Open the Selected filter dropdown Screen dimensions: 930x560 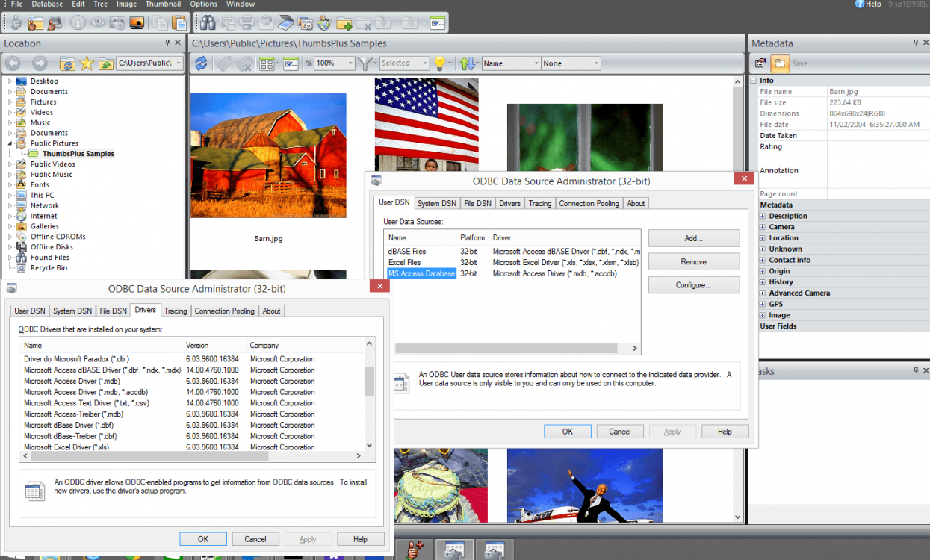click(404, 63)
